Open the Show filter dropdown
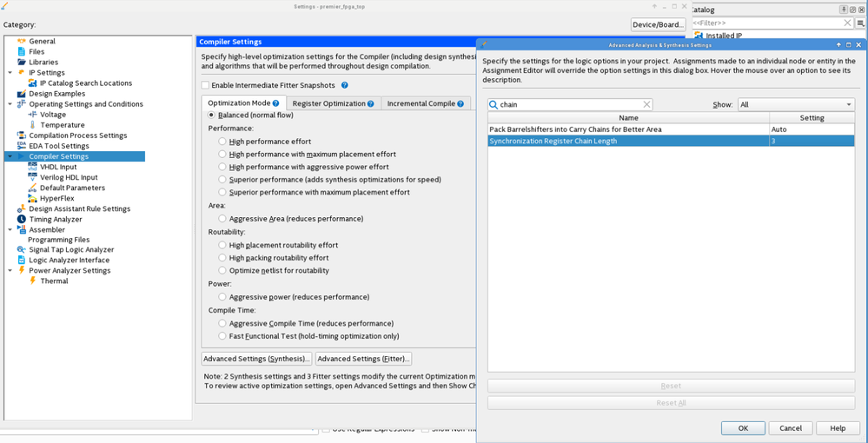The image size is (868, 443). pos(796,104)
